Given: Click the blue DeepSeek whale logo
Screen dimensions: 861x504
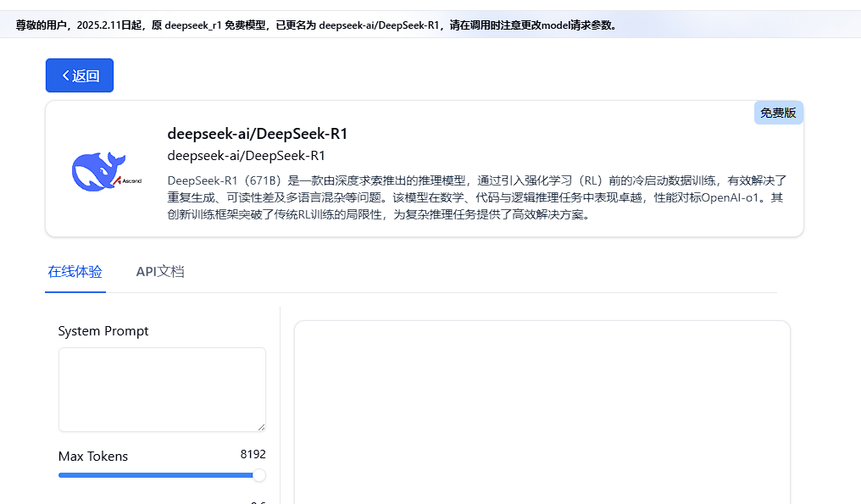Looking at the screenshot, I should click(97, 171).
